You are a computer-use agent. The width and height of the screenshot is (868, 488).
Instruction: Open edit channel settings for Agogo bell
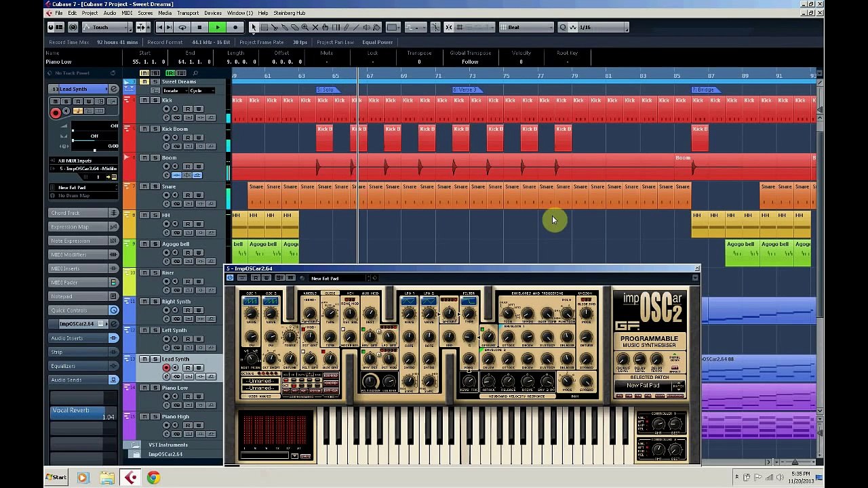pyautogui.click(x=166, y=262)
